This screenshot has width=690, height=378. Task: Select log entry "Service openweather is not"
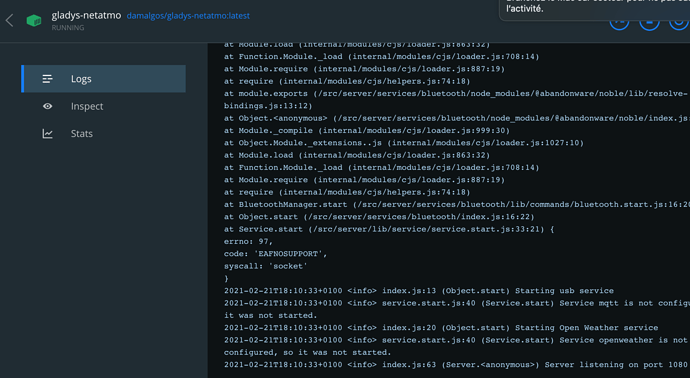(455, 340)
